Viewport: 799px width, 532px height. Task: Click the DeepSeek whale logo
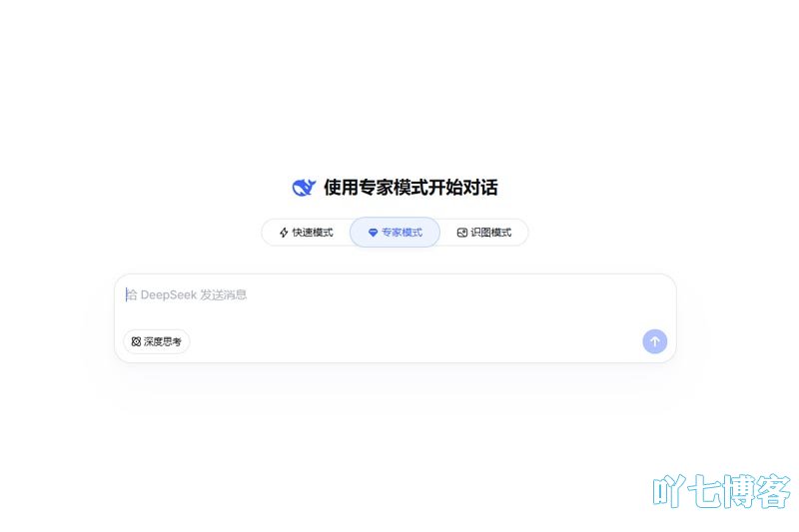tap(304, 188)
